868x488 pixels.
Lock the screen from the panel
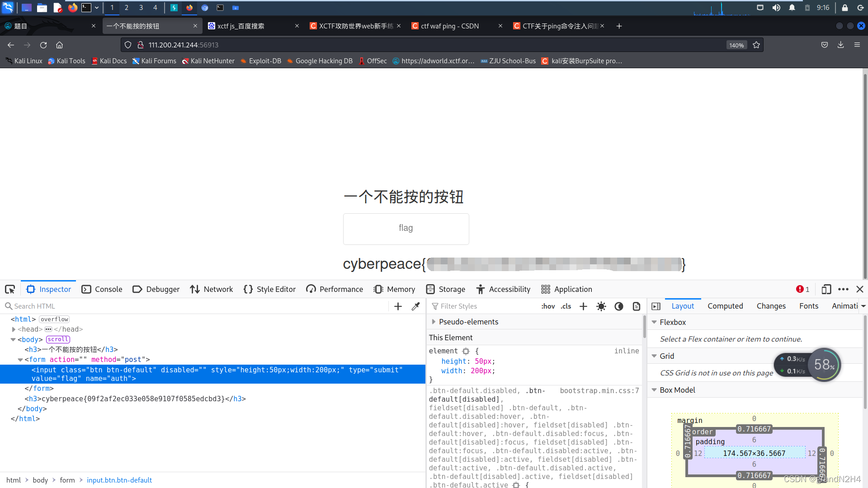pos(844,7)
